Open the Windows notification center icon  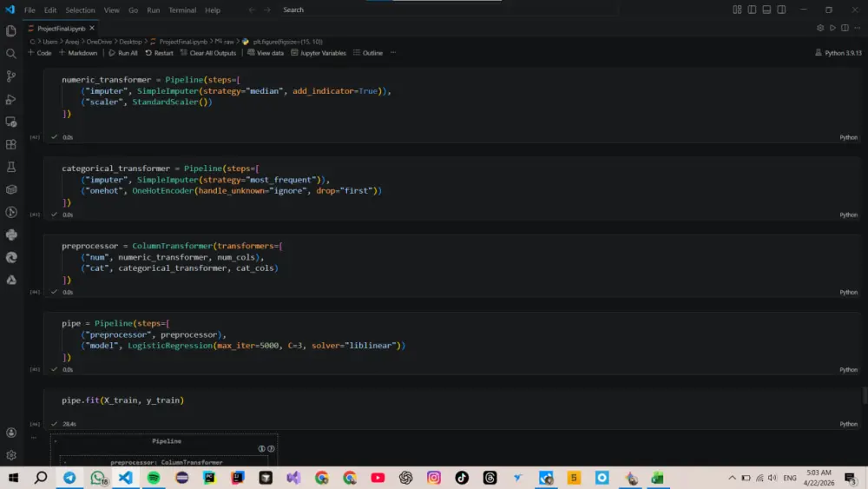851,478
